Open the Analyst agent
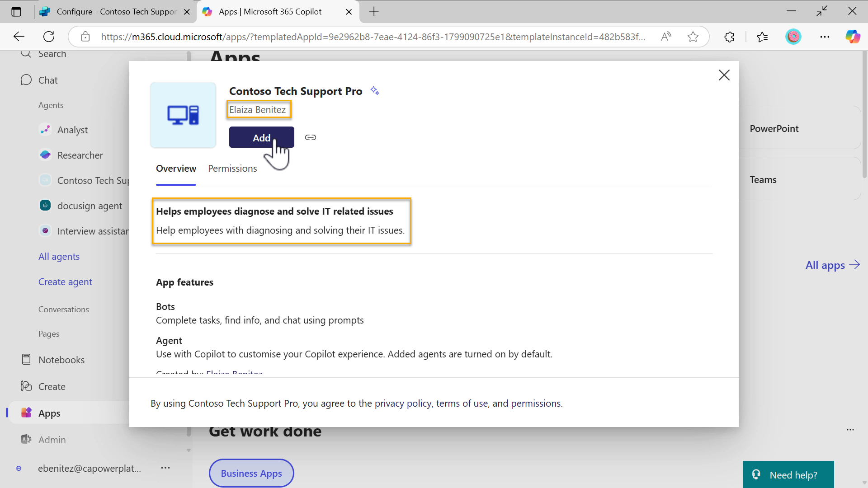 click(x=72, y=130)
